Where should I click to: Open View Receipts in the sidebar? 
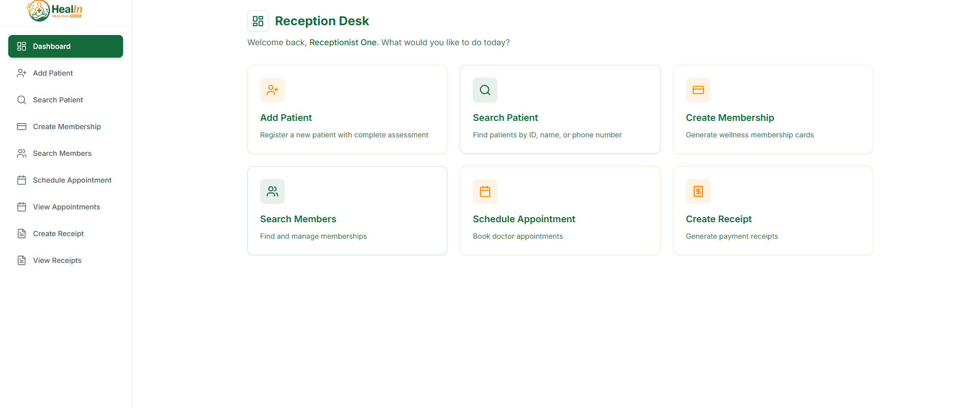(65, 260)
